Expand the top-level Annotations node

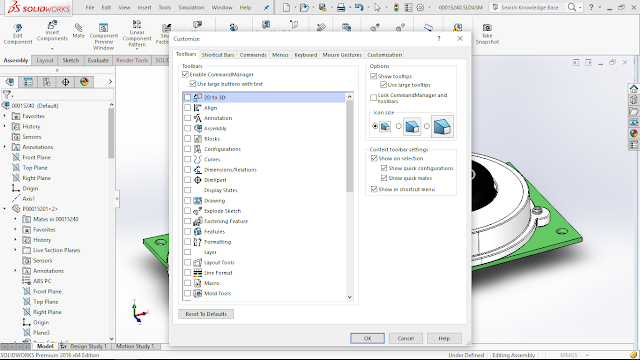(5, 147)
